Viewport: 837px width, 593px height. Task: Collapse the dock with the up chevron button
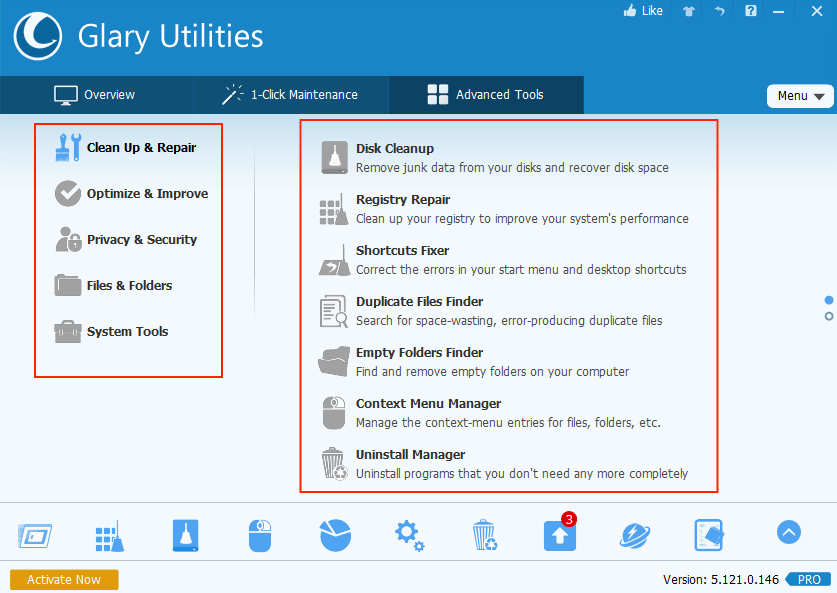click(x=789, y=532)
